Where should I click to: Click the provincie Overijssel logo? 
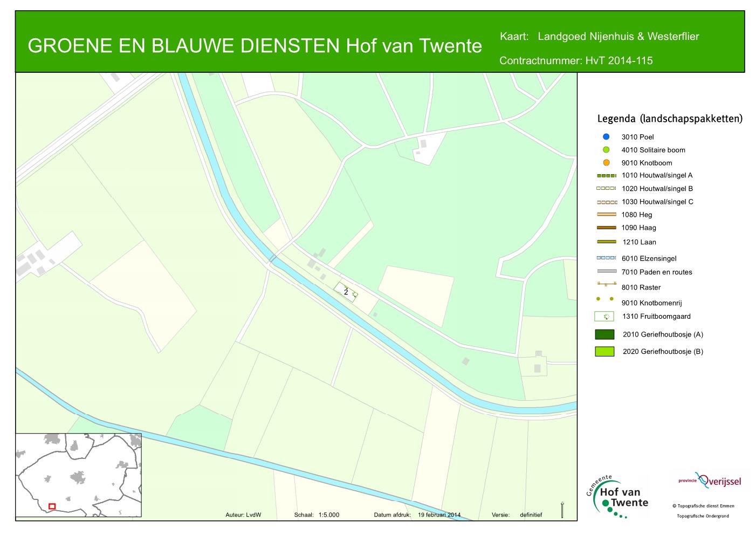coord(709,481)
